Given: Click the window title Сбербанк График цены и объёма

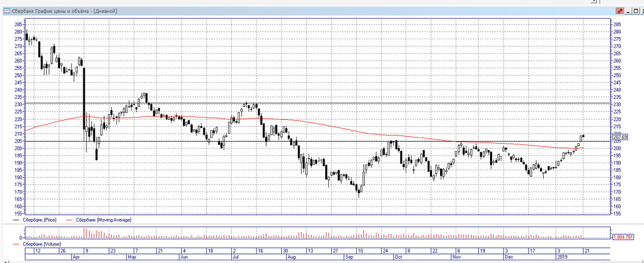Looking at the screenshot, I should (52, 11).
